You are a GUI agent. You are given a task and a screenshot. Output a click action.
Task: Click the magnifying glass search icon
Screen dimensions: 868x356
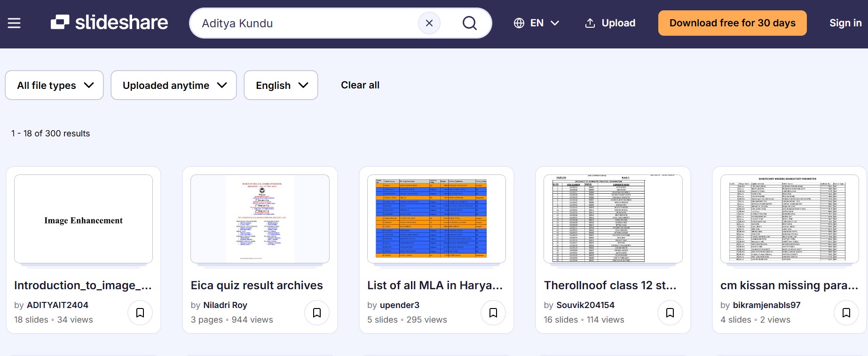point(469,23)
